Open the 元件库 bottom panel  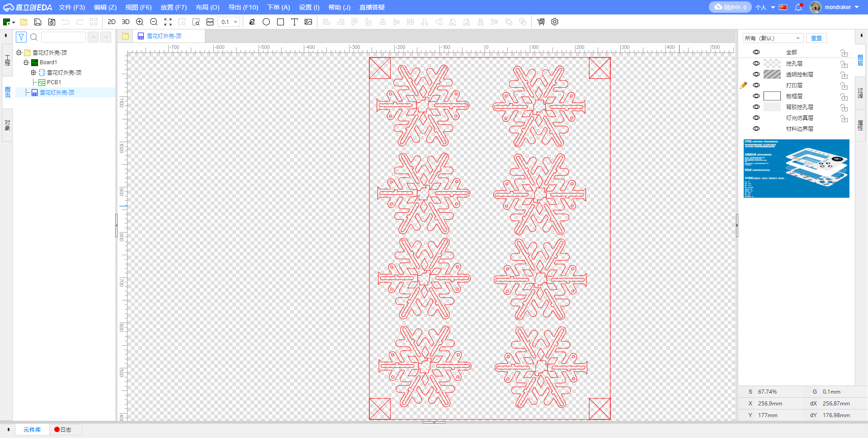tap(32, 429)
